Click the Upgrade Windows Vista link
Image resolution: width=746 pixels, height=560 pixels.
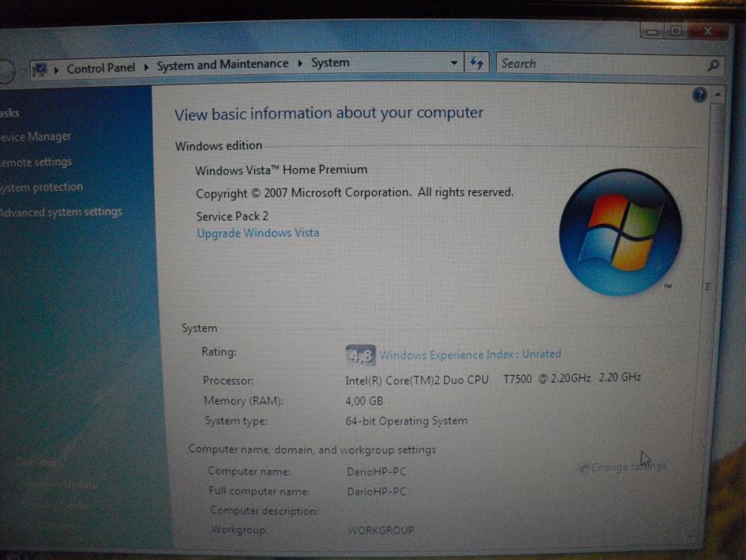[x=258, y=233]
